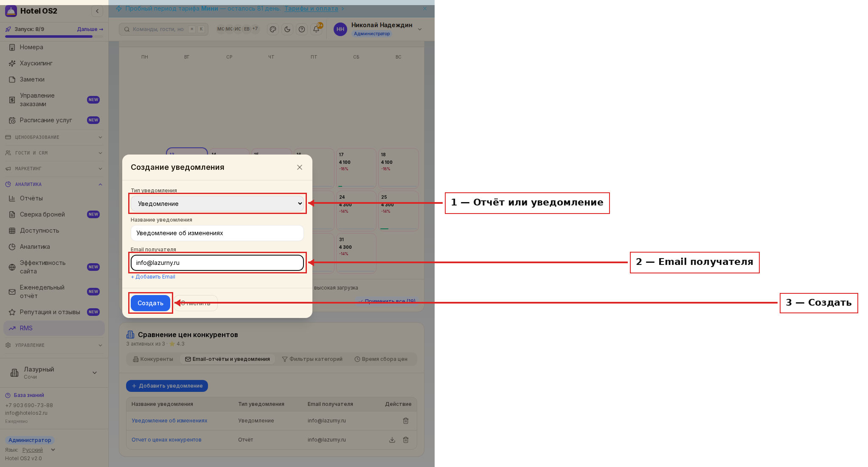This screenshot has height=467, width=868.
Task: Switch to the Конкуренты tab
Action: click(x=153, y=359)
